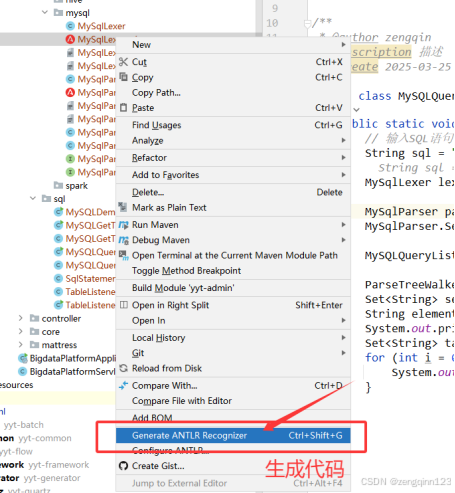Click the ParseTreeWalke line in editor

tap(409, 285)
